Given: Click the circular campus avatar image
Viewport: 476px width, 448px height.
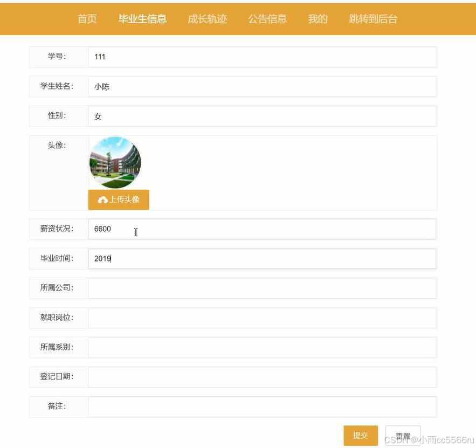Looking at the screenshot, I should [x=115, y=162].
